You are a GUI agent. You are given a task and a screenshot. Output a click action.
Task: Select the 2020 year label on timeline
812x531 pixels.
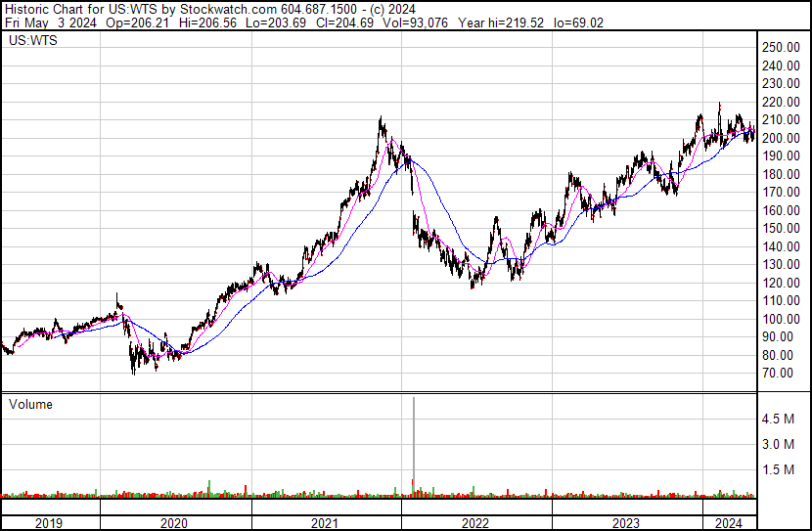click(x=173, y=523)
